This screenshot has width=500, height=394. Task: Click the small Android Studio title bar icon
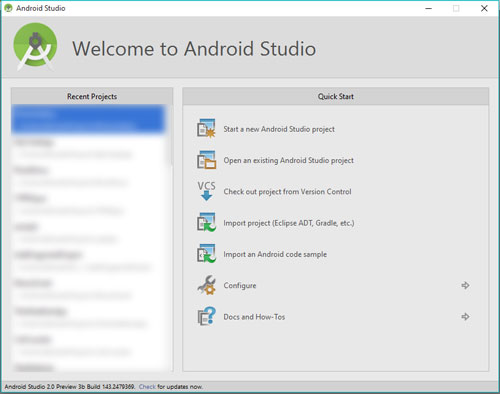8,8
